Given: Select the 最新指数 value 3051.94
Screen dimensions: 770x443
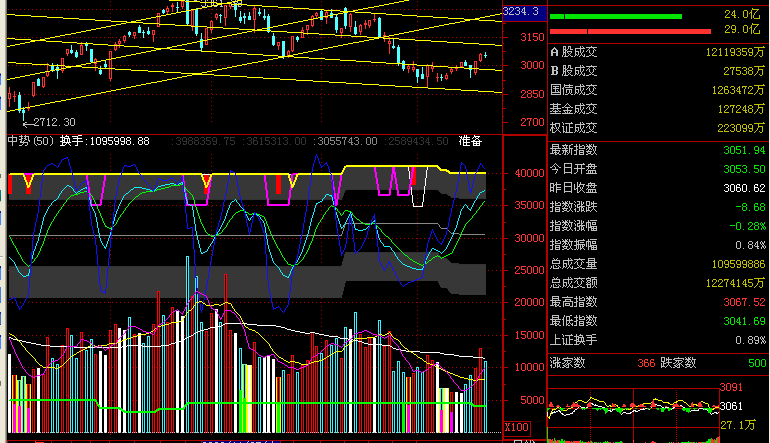Looking at the screenshot, I should click(744, 150).
